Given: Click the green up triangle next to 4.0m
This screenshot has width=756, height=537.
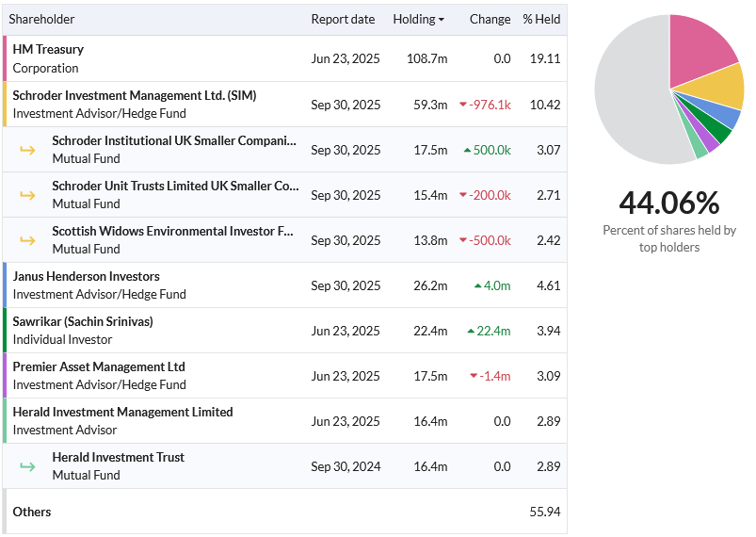Looking at the screenshot, I should coord(478,285).
